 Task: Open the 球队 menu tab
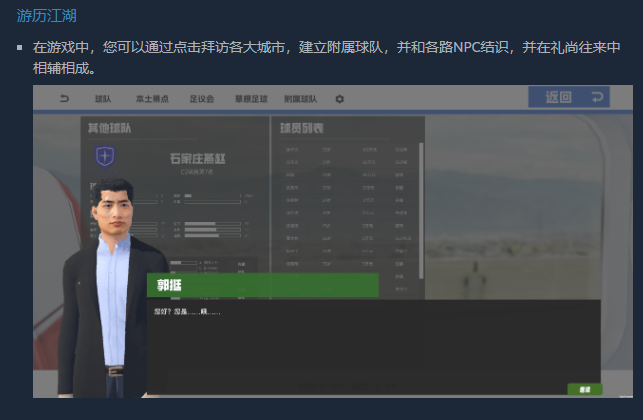[x=103, y=99]
